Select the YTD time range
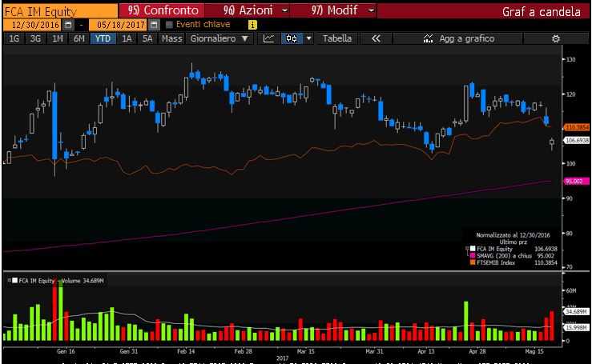Image resolution: width=592 pixels, height=364 pixels. pyautogui.click(x=102, y=38)
